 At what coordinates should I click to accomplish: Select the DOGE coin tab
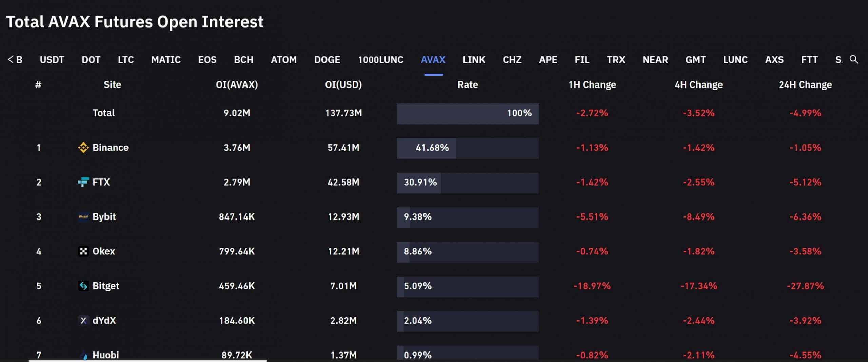tap(327, 60)
